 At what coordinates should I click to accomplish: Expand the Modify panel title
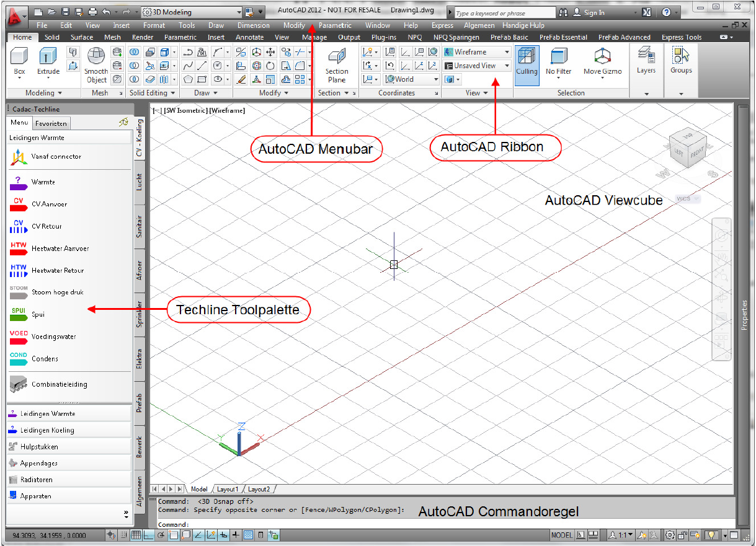click(273, 93)
